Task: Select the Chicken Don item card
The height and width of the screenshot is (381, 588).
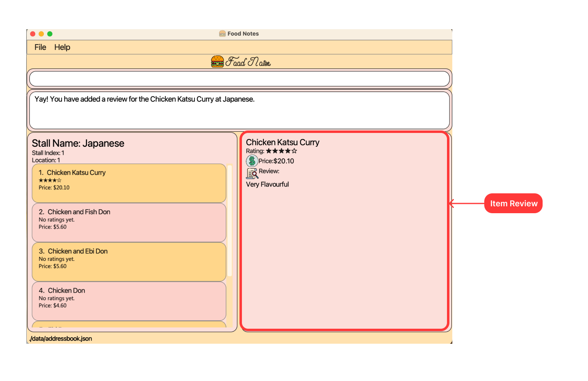Action: [129, 301]
